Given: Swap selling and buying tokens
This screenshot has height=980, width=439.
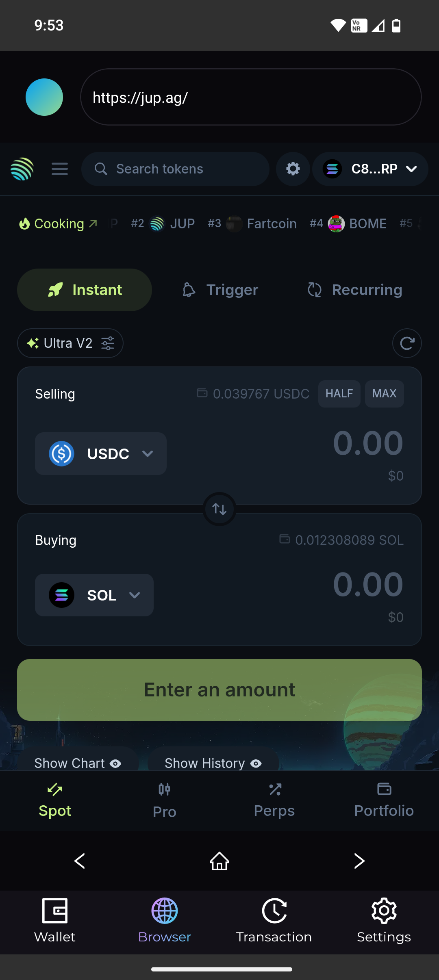Looking at the screenshot, I should [x=219, y=509].
